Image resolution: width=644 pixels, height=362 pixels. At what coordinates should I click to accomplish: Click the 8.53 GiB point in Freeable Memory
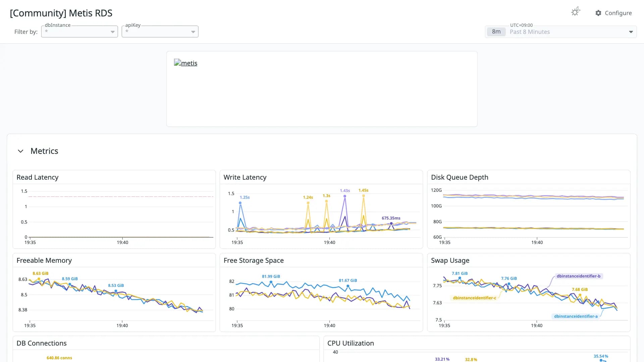pyautogui.click(x=116, y=291)
